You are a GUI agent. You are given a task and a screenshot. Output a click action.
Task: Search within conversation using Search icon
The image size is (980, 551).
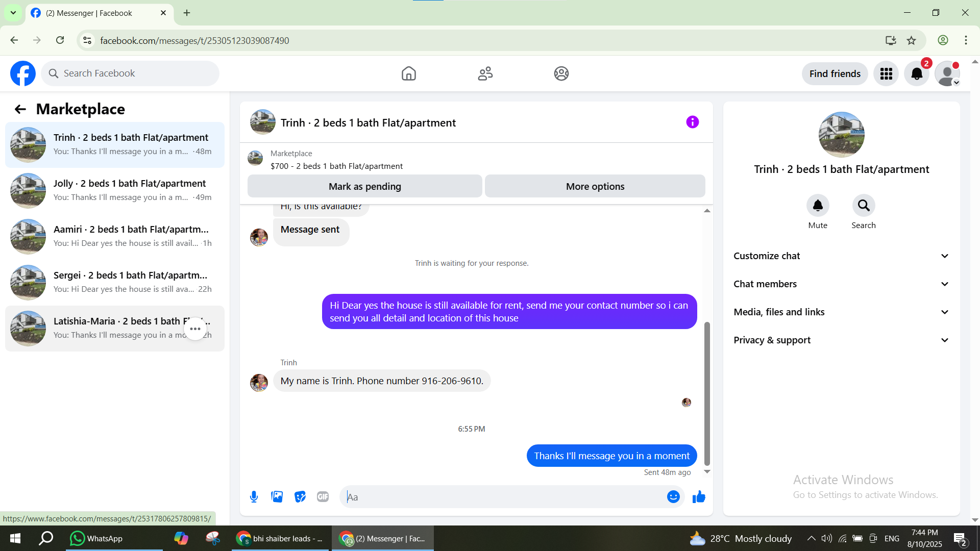coord(863,206)
